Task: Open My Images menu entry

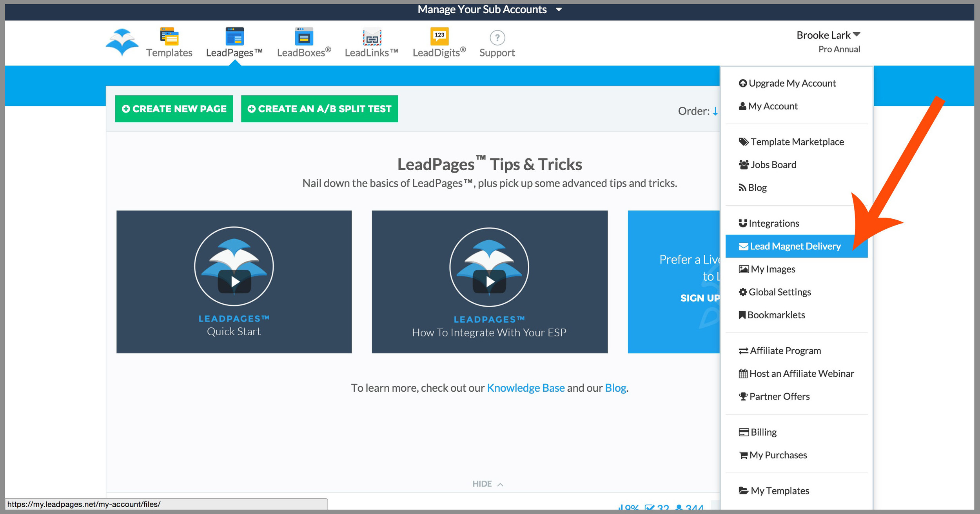Action: tap(767, 269)
